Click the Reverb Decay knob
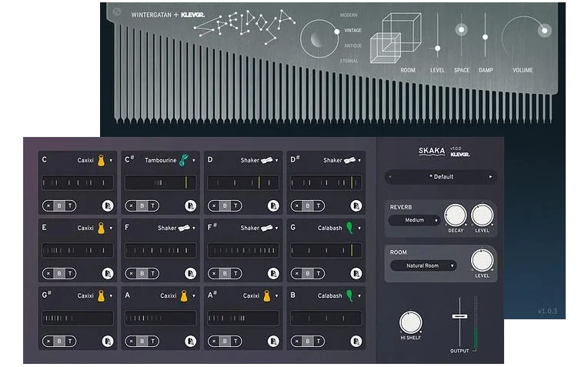Viewport: 588px width, 367px height. [x=456, y=215]
